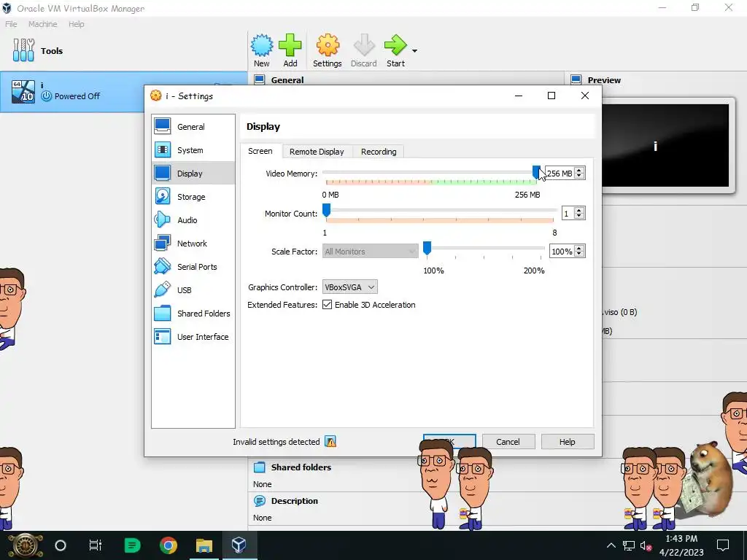Viewport: 747px width, 560px height.
Task: Click the green Start arrow icon
Action: pyautogui.click(x=395, y=46)
